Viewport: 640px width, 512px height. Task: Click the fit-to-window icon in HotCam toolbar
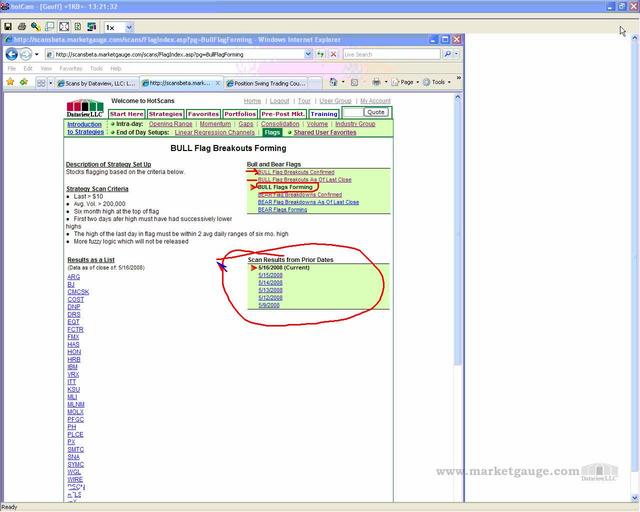64,27
